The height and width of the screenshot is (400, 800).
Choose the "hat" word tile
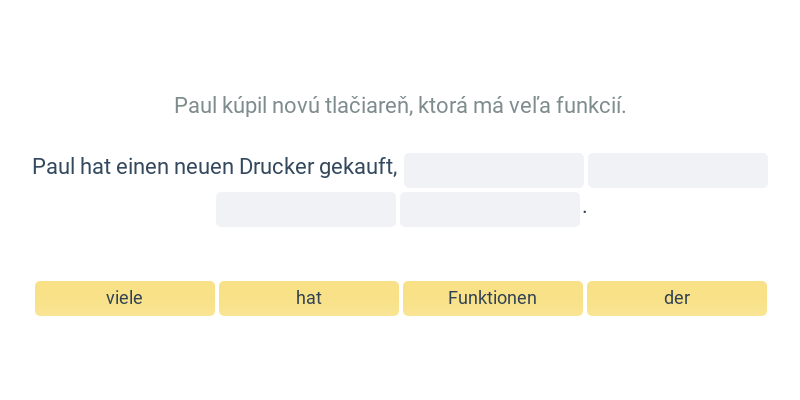coord(309,298)
